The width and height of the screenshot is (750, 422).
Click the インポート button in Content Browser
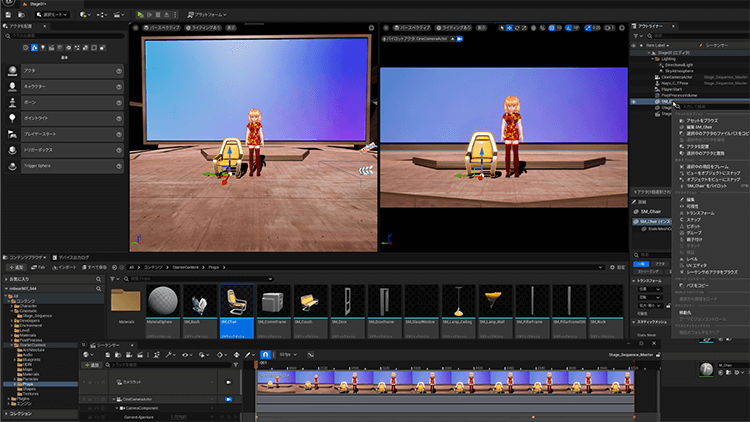[x=64, y=267]
